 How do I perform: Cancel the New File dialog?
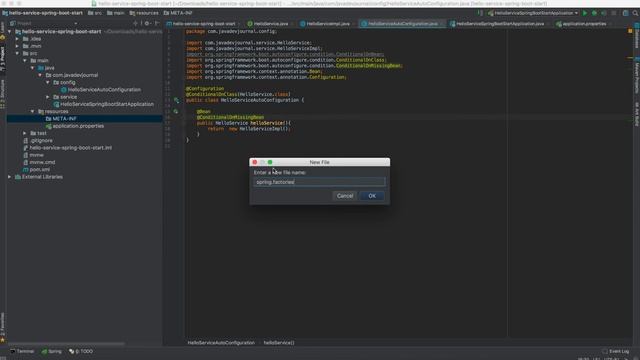[345, 196]
